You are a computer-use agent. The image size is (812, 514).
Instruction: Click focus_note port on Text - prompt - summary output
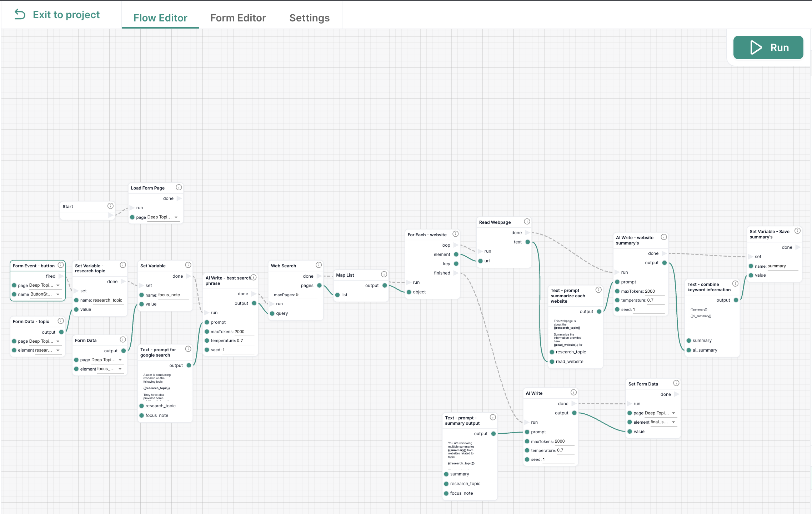pyautogui.click(x=446, y=493)
